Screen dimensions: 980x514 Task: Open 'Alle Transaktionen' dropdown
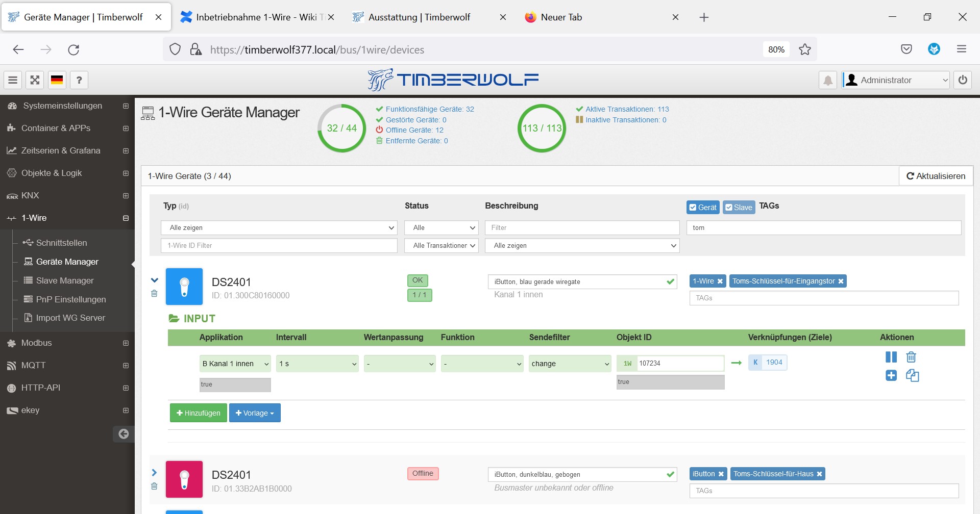pos(442,246)
